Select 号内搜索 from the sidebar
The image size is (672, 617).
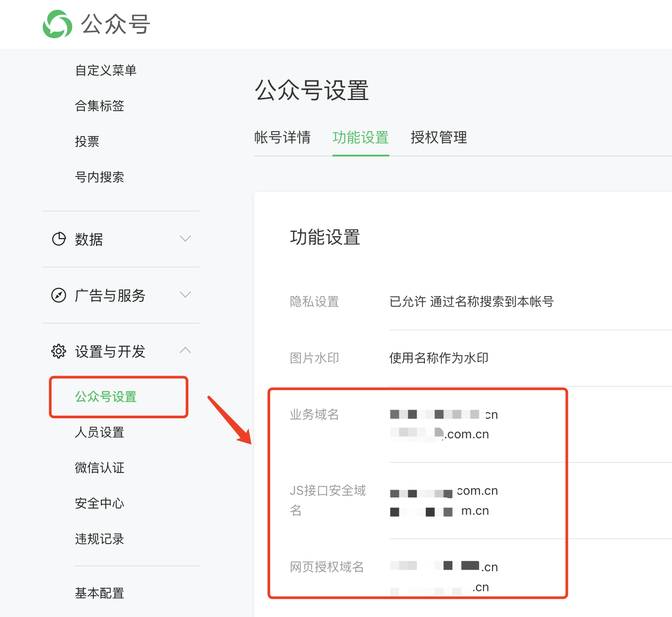click(x=100, y=177)
